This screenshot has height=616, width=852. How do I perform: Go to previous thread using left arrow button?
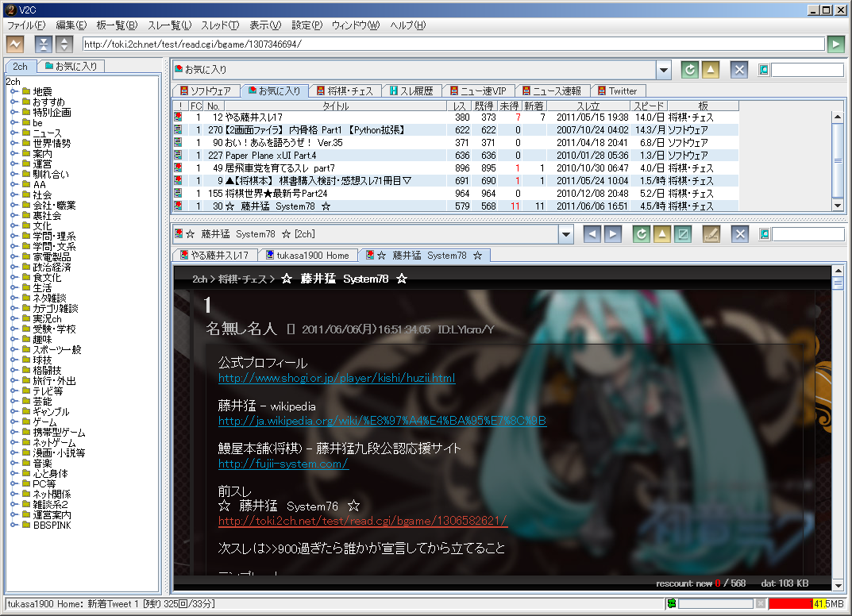[592, 234]
